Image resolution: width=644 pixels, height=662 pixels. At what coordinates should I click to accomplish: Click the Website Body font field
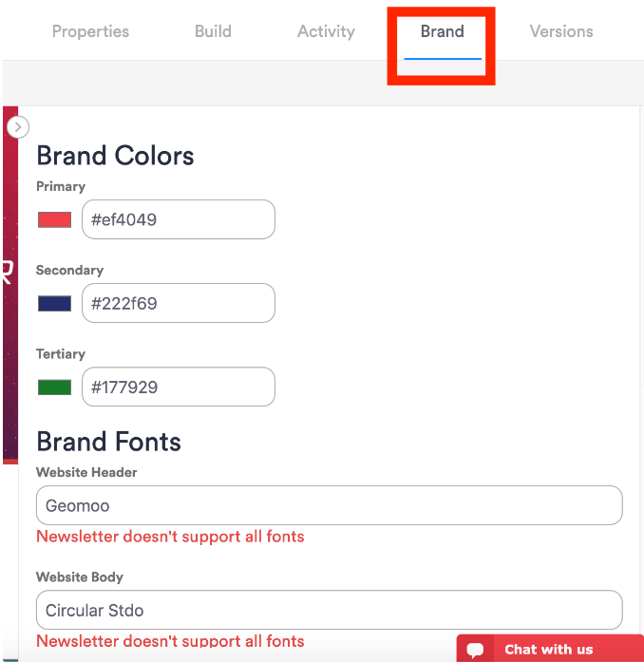tap(329, 611)
